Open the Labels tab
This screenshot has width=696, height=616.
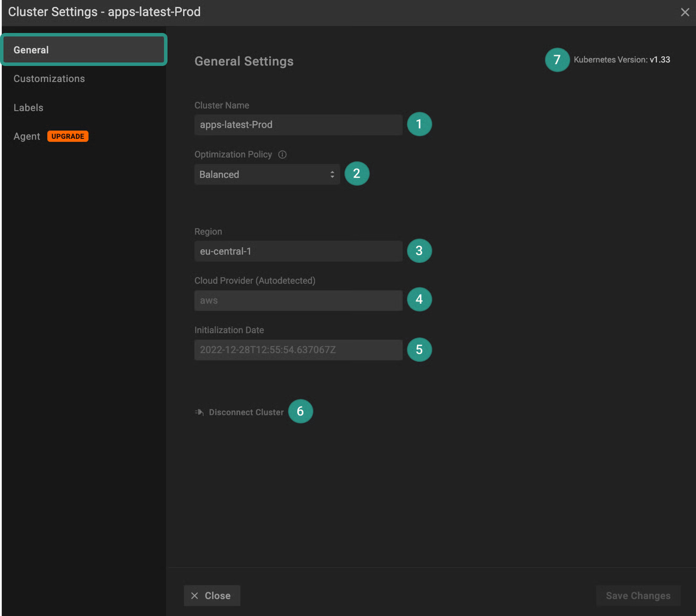28,108
